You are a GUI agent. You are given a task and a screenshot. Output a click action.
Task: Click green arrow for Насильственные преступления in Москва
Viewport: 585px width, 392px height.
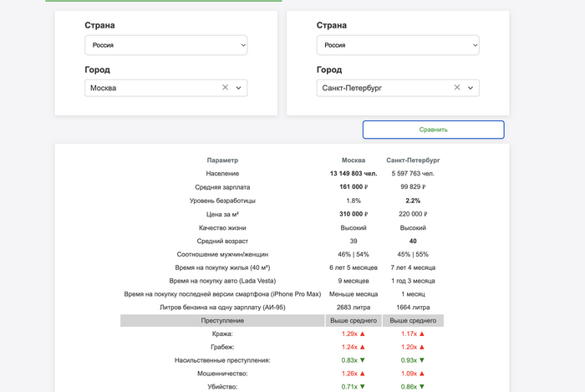[x=362, y=360]
